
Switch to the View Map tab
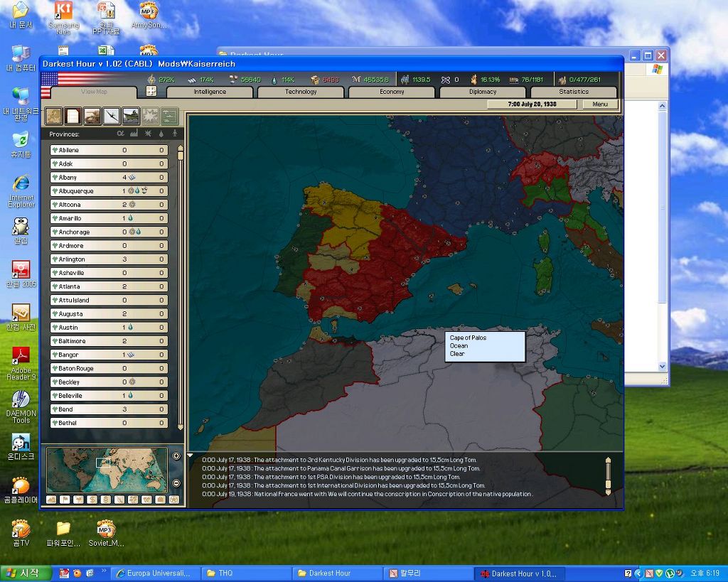95,92
